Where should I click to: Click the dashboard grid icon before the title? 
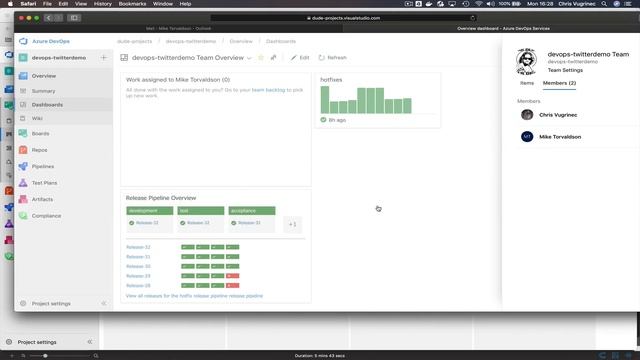pyautogui.click(x=124, y=58)
